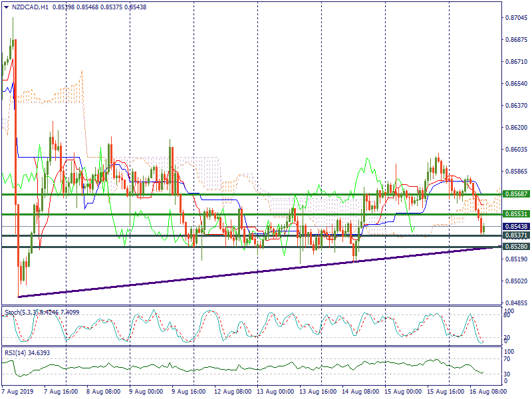The height and width of the screenshot is (399, 532).
Task: Click 0.87045 on the price scale
Action: 515,18
